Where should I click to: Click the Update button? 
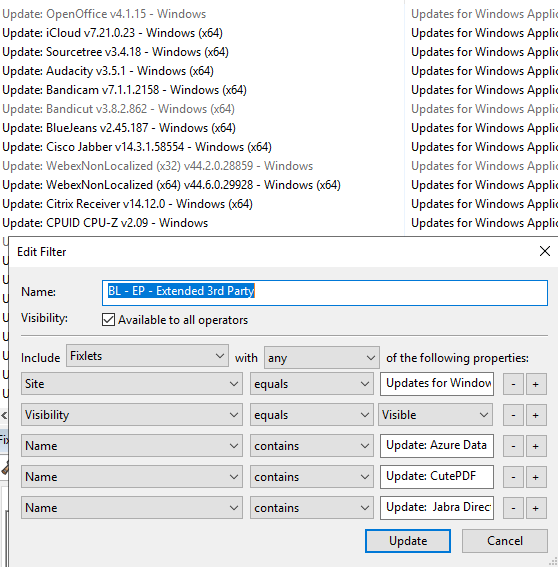408,541
